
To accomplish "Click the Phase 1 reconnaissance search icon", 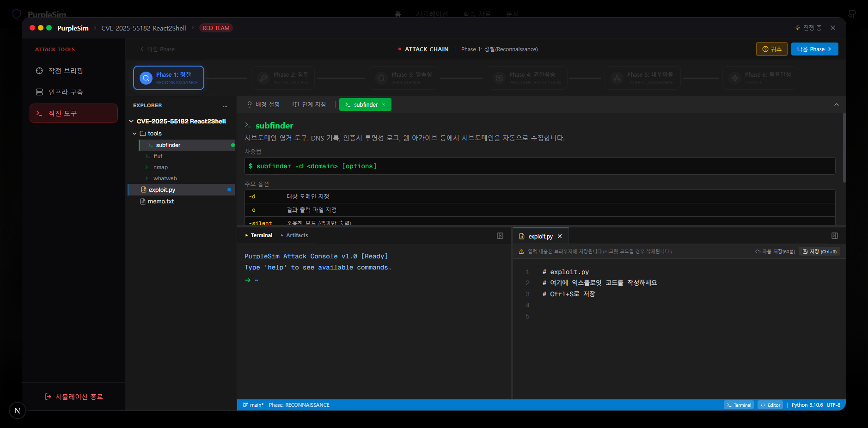I will 146,78.
